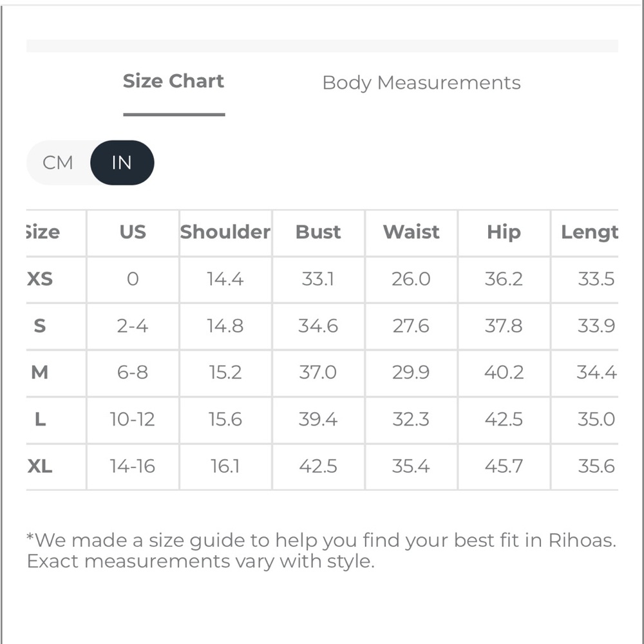Select the IN unit option
The height and width of the screenshot is (644, 644).
click(122, 163)
